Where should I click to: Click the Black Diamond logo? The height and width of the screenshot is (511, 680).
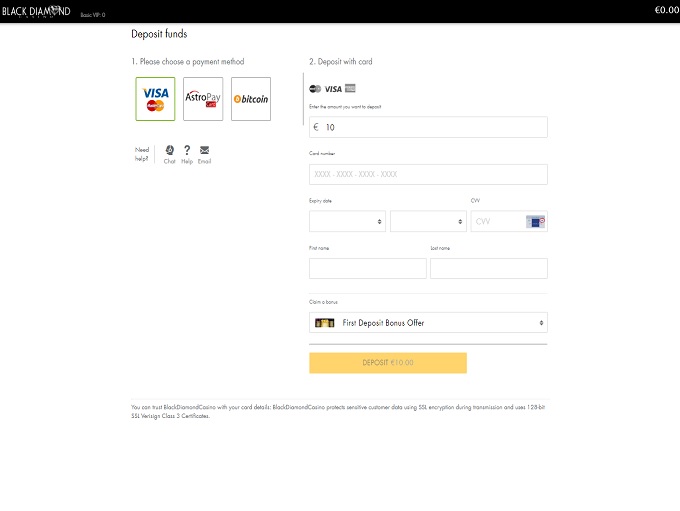pyautogui.click(x=36, y=11)
